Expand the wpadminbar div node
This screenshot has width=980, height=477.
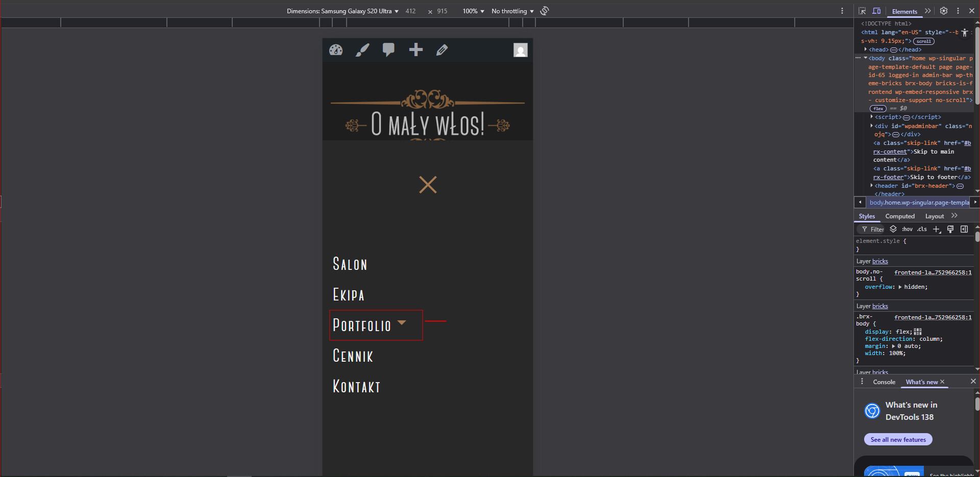(x=872, y=126)
